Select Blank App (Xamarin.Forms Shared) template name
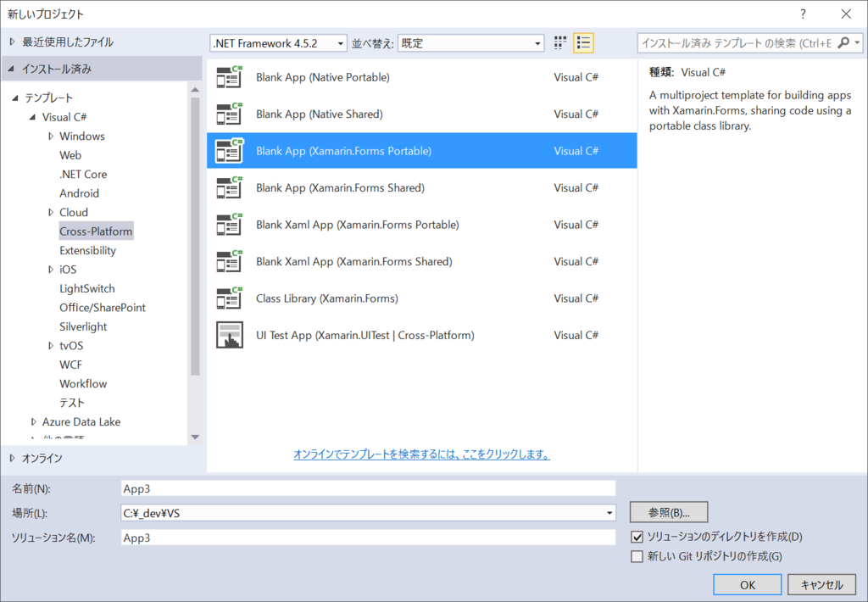Image resolution: width=868 pixels, height=602 pixels. point(341,187)
